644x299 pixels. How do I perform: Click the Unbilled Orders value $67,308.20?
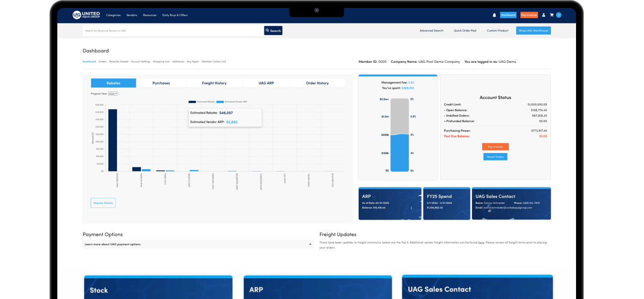[x=540, y=116]
